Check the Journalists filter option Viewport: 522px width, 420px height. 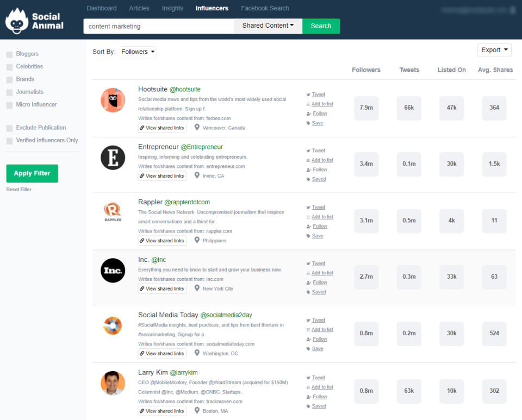pyautogui.click(x=9, y=91)
